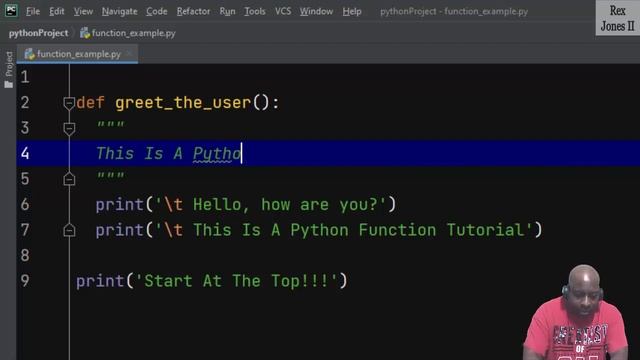This screenshot has width=640, height=360.
Task: Open the View menu
Action: click(83, 11)
